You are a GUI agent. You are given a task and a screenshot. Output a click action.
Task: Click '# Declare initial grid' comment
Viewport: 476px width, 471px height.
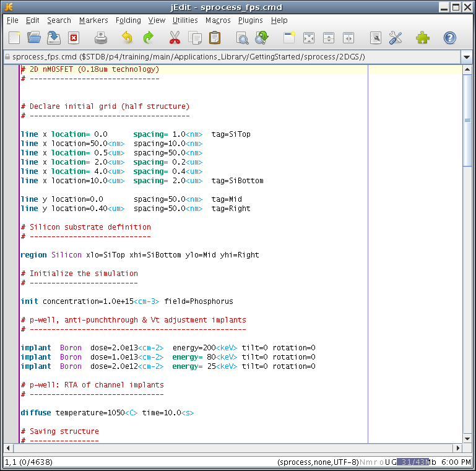click(105, 106)
